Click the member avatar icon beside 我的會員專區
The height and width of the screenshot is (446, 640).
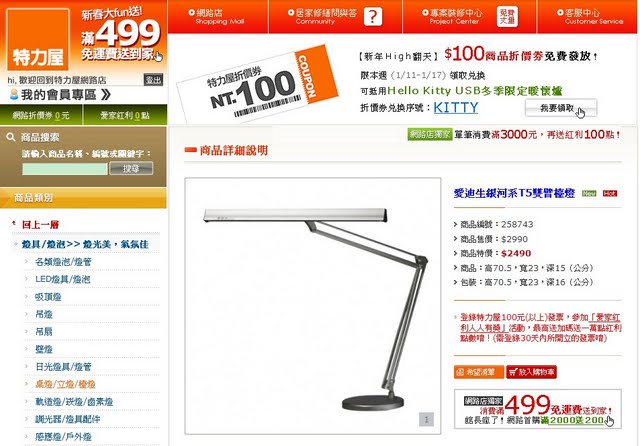click(14, 95)
